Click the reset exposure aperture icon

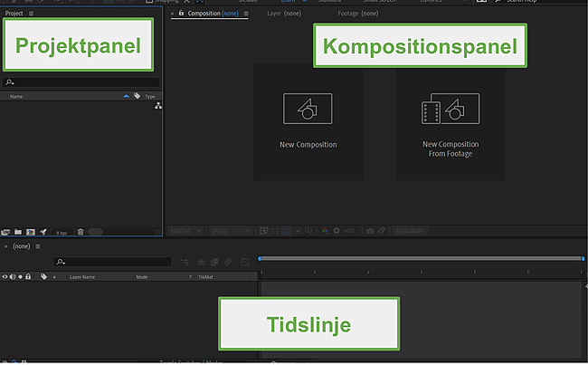tap(337, 231)
